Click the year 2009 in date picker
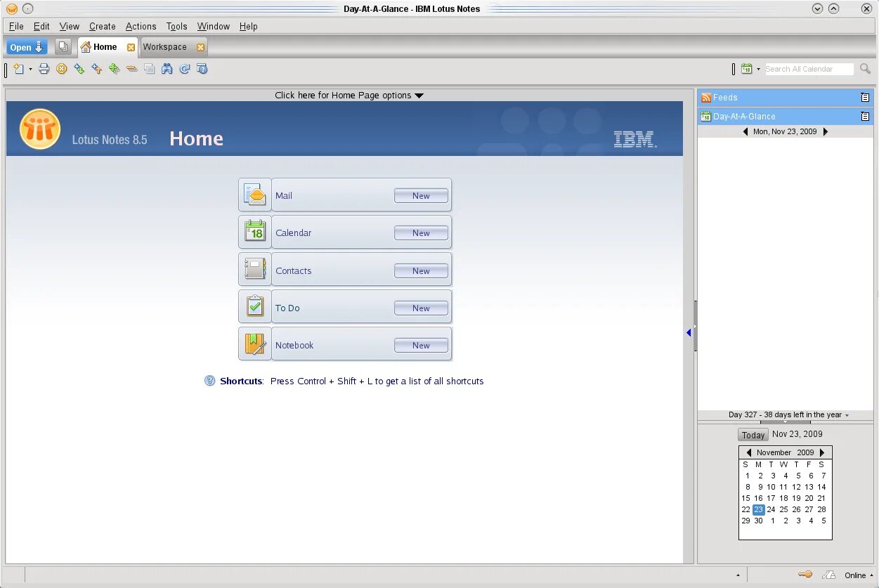This screenshot has width=879, height=588. (x=805, y=452)
